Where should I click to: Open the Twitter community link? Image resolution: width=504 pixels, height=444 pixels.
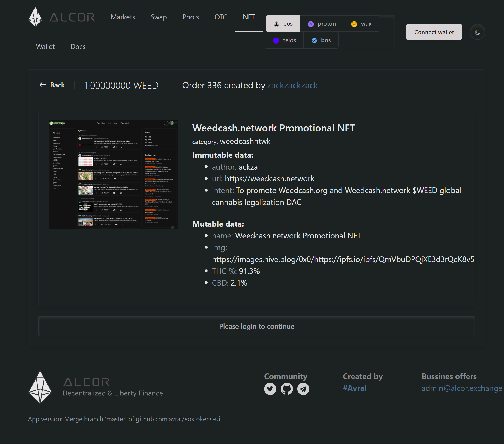tap(270, 389)
